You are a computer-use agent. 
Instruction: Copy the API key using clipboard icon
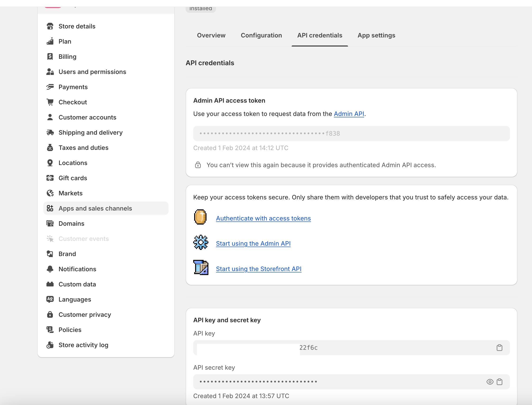coord(499,348)
